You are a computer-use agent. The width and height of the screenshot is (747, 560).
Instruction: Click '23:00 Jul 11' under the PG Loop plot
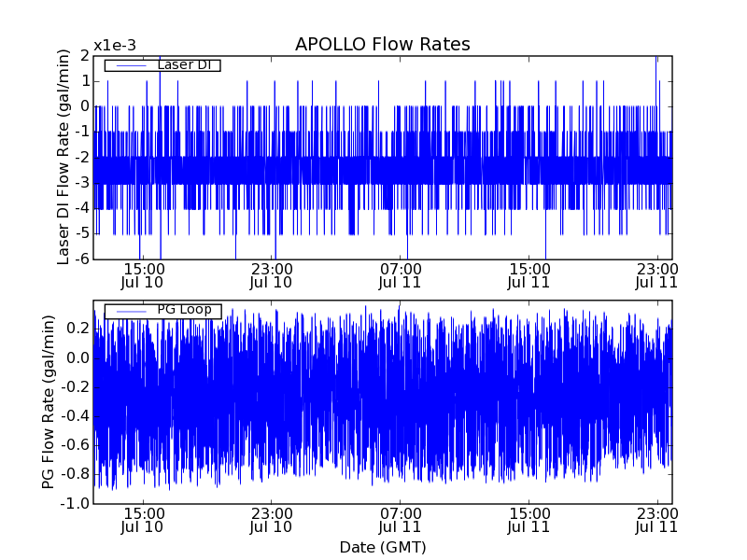[657, 521]
